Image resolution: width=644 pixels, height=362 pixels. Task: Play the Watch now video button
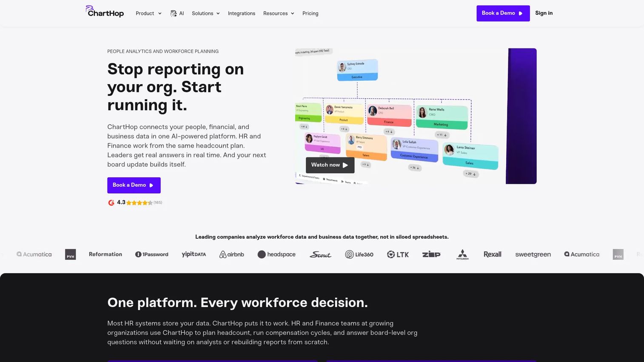click(x=330, y=165)
